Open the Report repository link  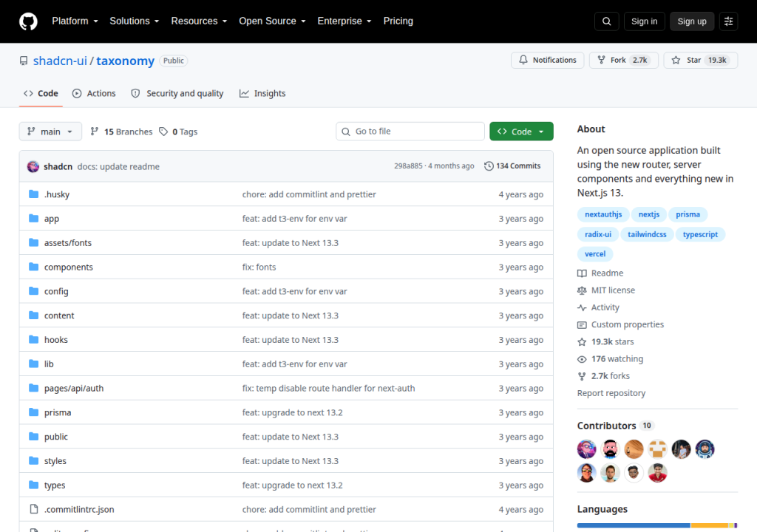coord(611,393)
